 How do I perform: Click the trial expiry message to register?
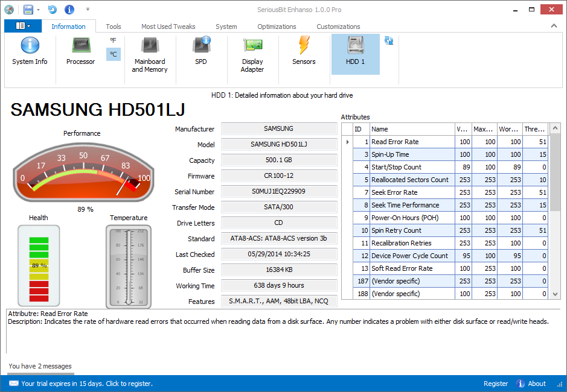click(86, 384)
